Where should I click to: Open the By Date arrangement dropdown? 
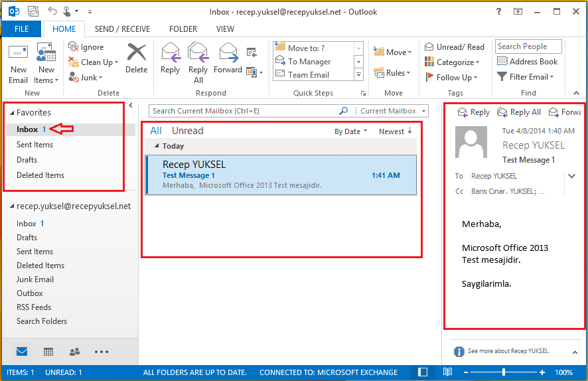pyautogui.click(x=350, y=131)
